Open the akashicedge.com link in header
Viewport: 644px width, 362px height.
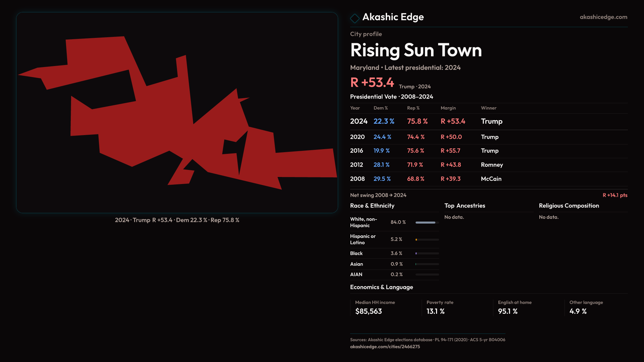(x=603, y=17)
